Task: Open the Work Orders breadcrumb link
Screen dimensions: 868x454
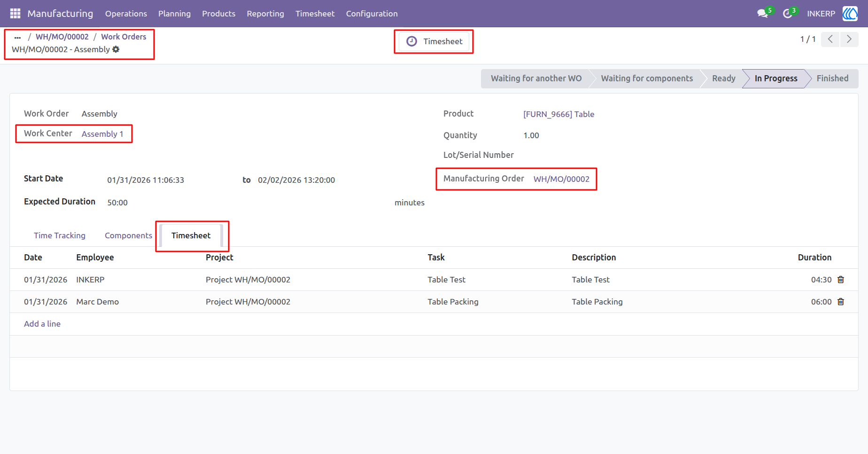Action: click(124, 37)
